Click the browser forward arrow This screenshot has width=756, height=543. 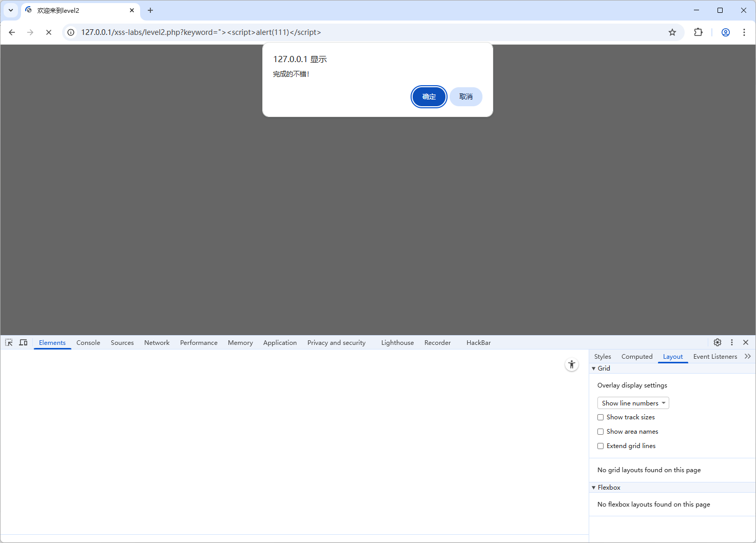click(30, 32)
